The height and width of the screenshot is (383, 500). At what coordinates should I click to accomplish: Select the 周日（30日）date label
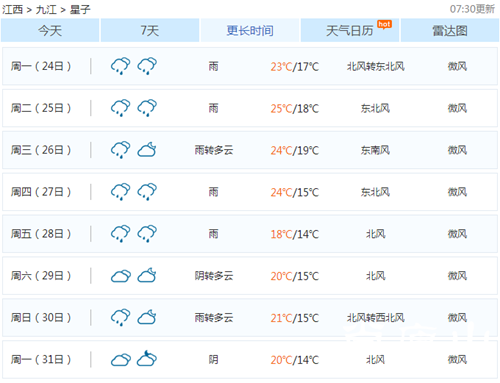pos(41,318)
